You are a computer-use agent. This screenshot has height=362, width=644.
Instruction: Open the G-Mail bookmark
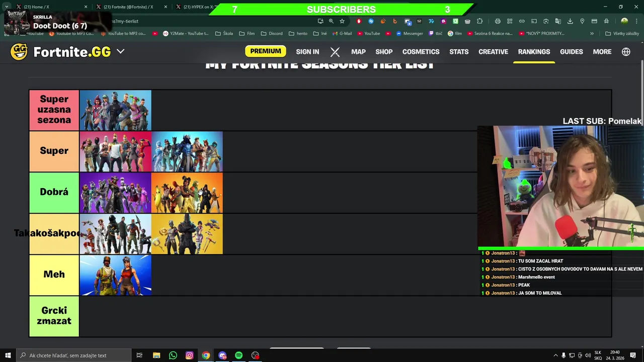point(342,34)
